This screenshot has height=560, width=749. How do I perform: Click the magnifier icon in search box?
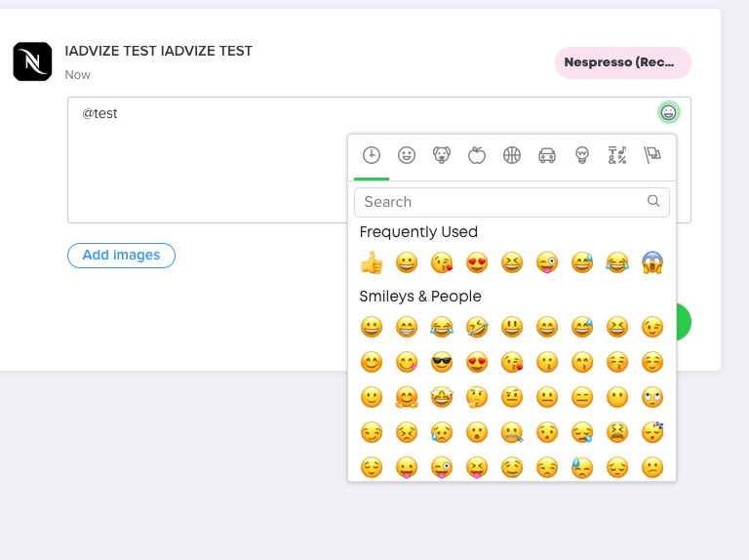(653, 201)
